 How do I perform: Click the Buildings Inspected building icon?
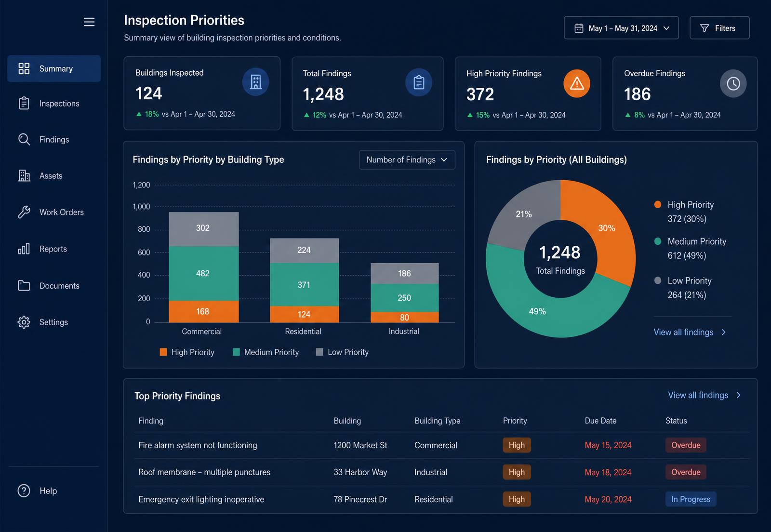[255, 82]
